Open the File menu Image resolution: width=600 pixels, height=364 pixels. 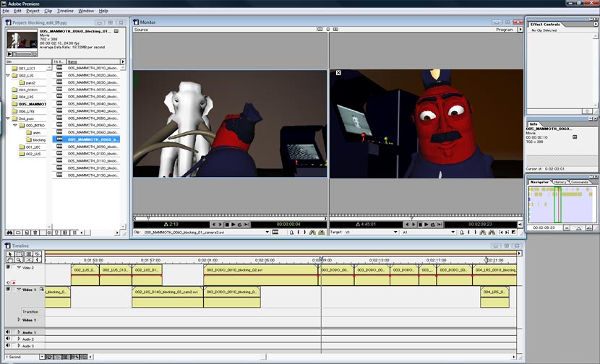[x=6, y=11]
